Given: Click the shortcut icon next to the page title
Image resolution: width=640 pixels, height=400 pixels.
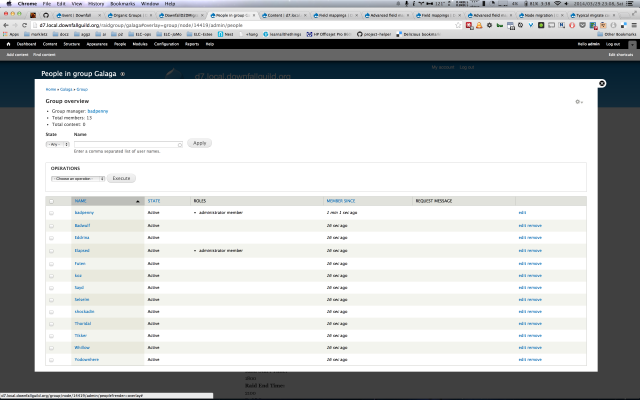Looking at the screenshot, I should tap(122, 74).
